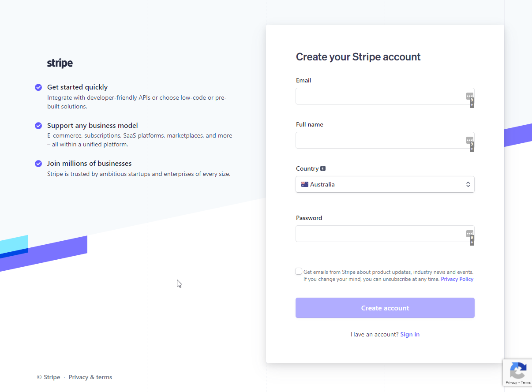Focus the Email input field
This screenshot has width=532, height=392.
pyautogui.click(x=385, y=96)
